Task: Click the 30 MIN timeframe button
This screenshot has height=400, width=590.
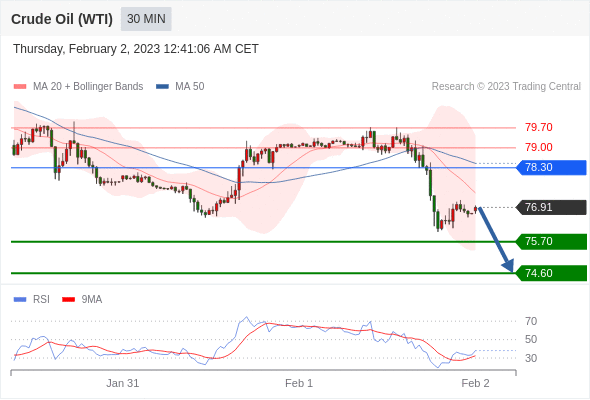Action: [146, 19]
